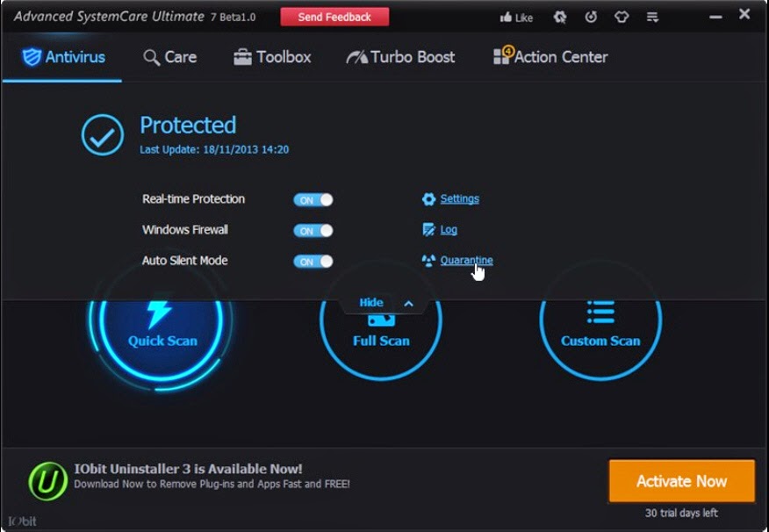Toggle Auto Silent Mode switch

click(313, 262)
